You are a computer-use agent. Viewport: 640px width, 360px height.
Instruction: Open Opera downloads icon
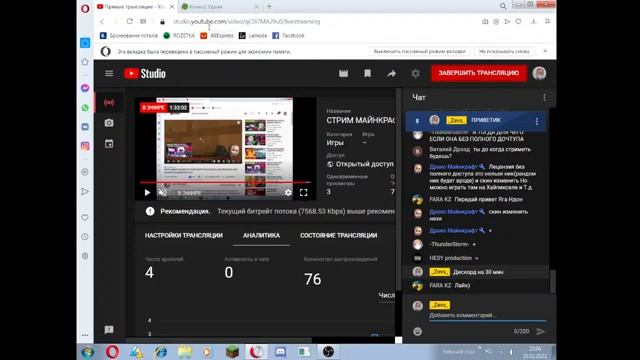[x=533, y=22]
